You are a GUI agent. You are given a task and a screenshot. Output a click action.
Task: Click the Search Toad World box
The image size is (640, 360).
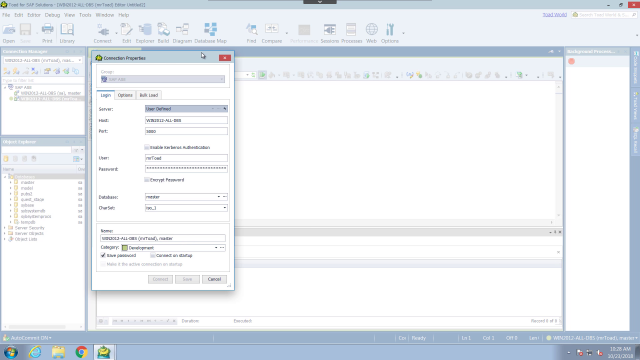(x=604, y=15)
